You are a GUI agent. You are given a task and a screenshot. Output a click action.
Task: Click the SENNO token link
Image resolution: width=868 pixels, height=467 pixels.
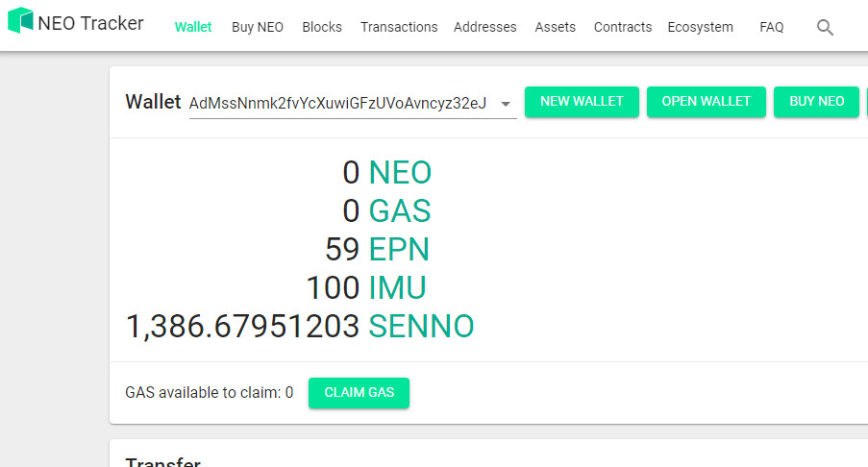pyautogui.click(x=421, y=327)
